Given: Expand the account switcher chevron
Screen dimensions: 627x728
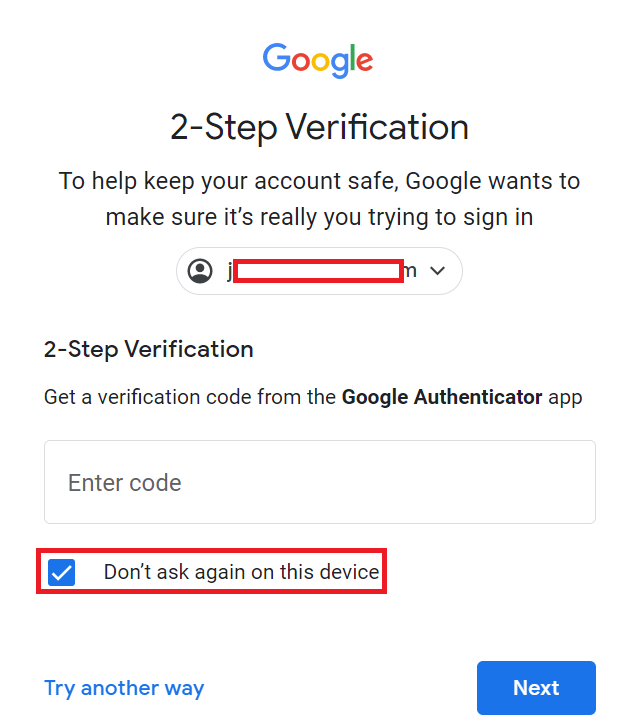Looking at the screenshot, I should coord(438,270).
